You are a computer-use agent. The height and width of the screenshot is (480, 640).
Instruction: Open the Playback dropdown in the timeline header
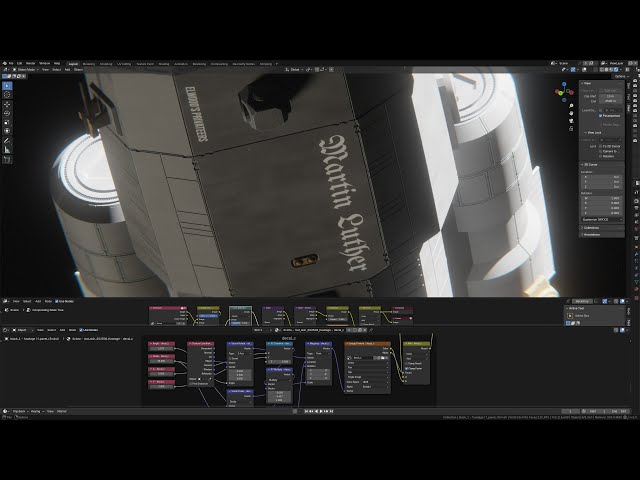(x=21, y=411)
